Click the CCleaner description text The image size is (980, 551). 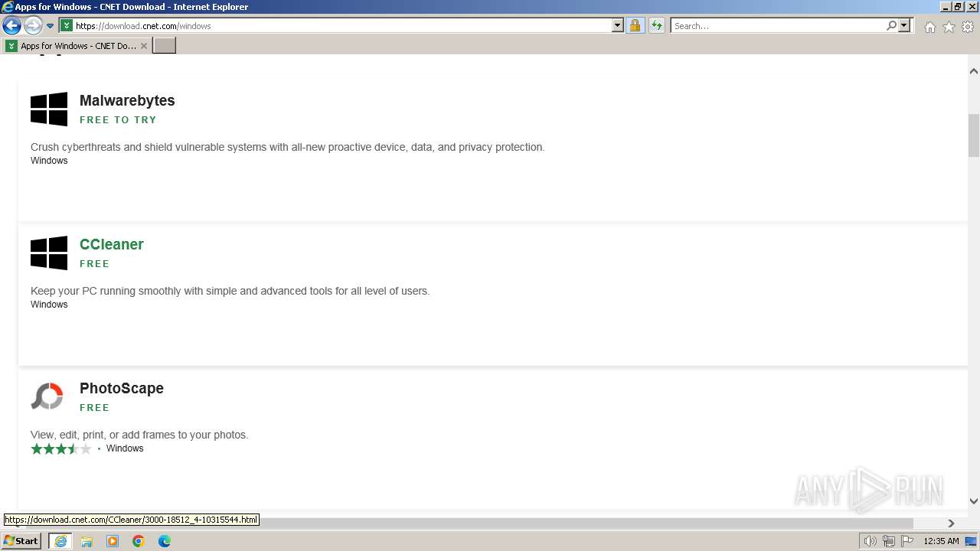point(230,291)
